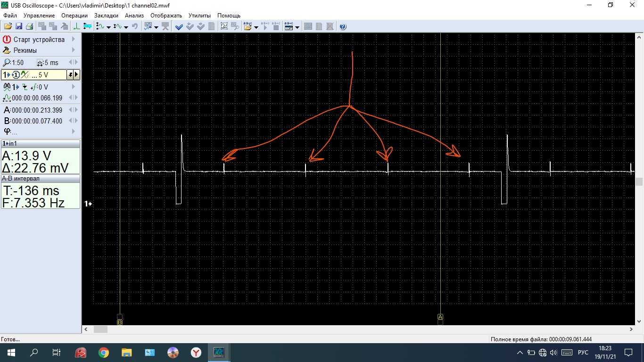Click the binoculars trigger search icon
Image resolution: width=644 pixels, height=362 pixels.
[x=7, y=87]
